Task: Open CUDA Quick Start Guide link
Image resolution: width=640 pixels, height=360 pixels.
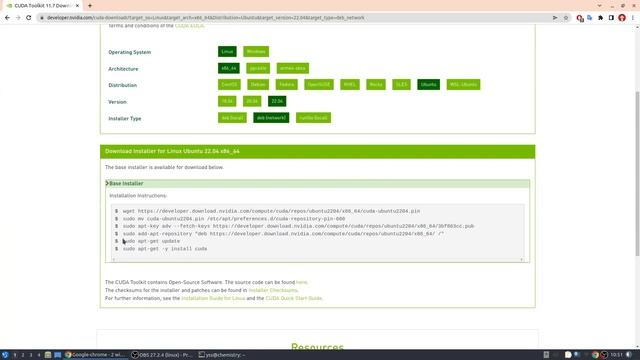Action: pyautogui.click(x=293, y=298)
